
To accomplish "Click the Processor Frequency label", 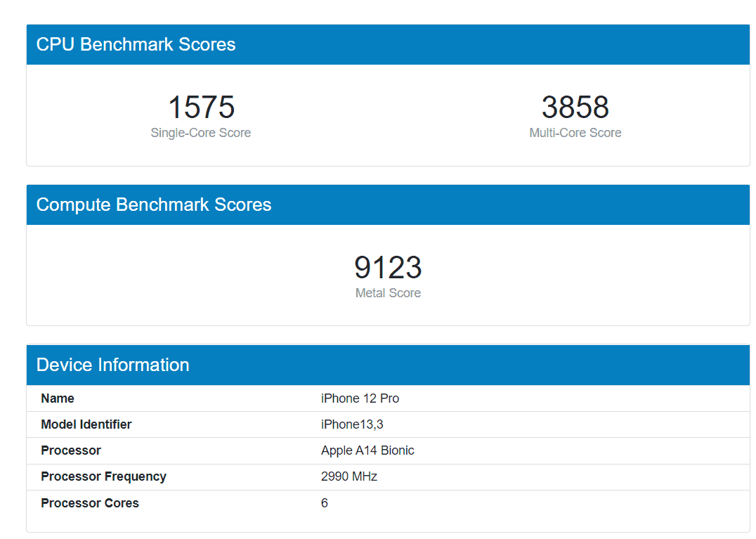I will (104, 476).
